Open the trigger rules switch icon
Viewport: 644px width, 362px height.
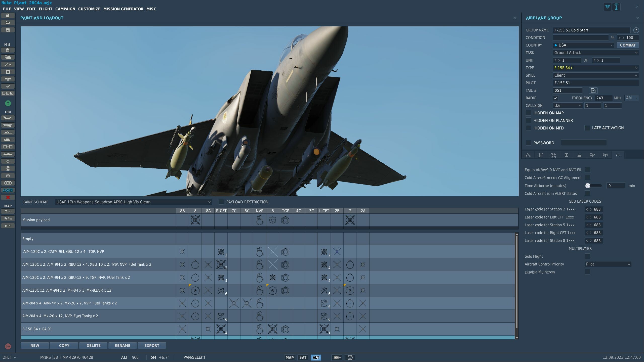pos(8,65)
